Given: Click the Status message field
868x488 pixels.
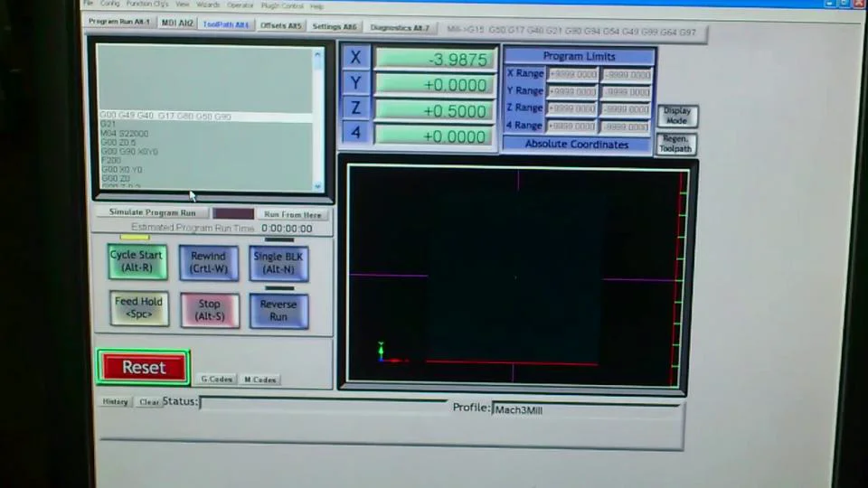Looking at the screenshot, I should tap(324, 403).
